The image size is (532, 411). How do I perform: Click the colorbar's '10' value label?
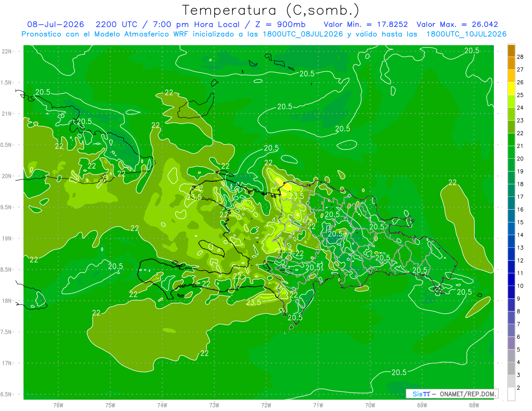pyautogui.click(x=520, y=286)
